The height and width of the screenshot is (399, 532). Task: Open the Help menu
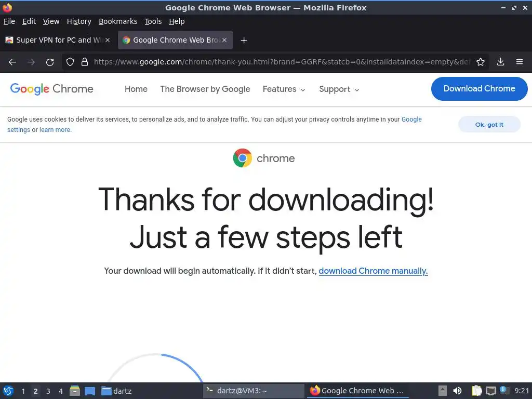[x=177, y=21]
